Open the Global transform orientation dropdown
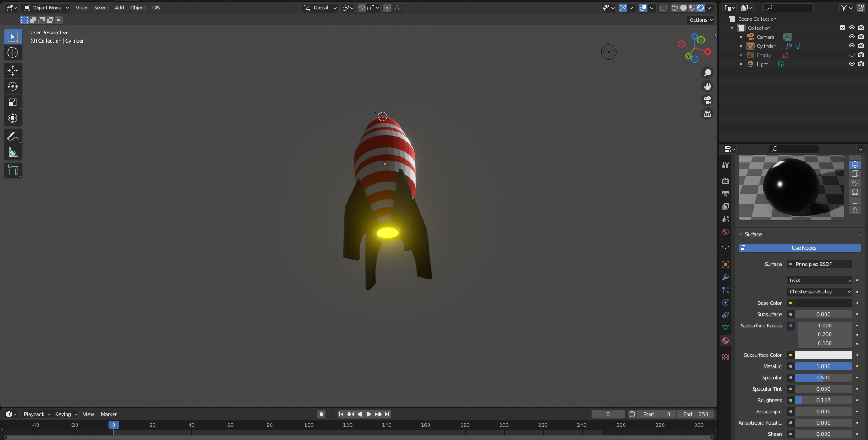The image size is (868, 440). (320, 8)
